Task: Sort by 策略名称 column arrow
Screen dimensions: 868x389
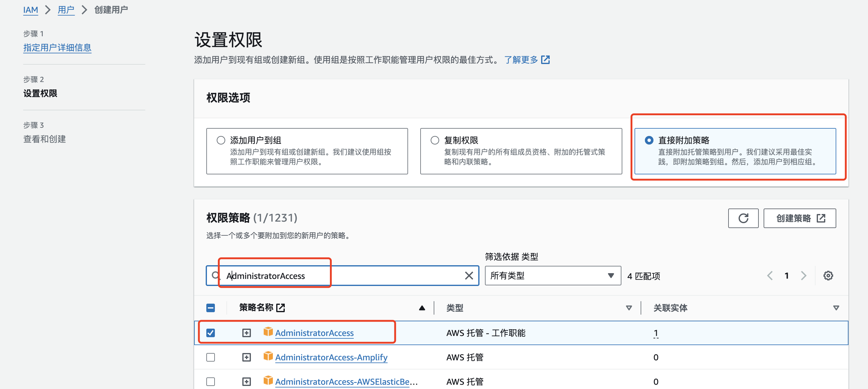Action: tap(421, 308)
